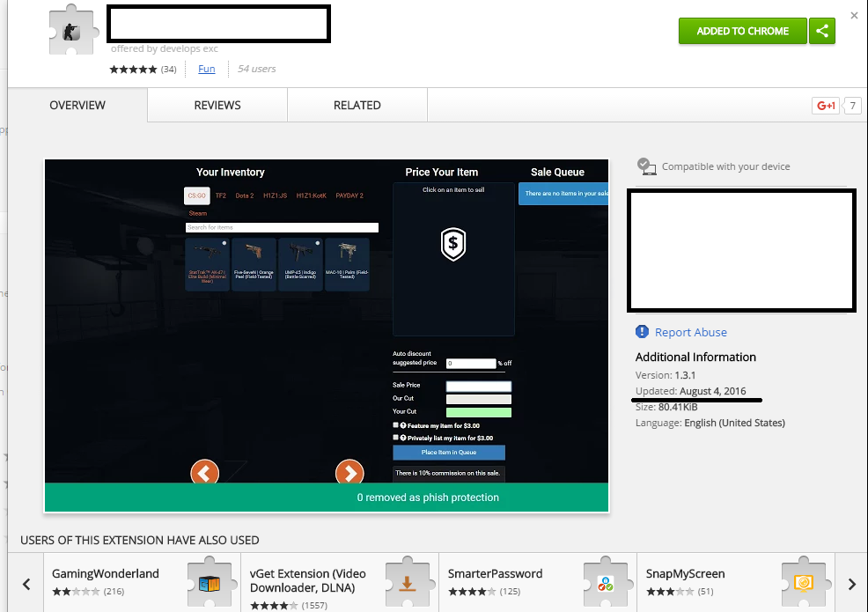Click the five-star rating

[134, 70]
